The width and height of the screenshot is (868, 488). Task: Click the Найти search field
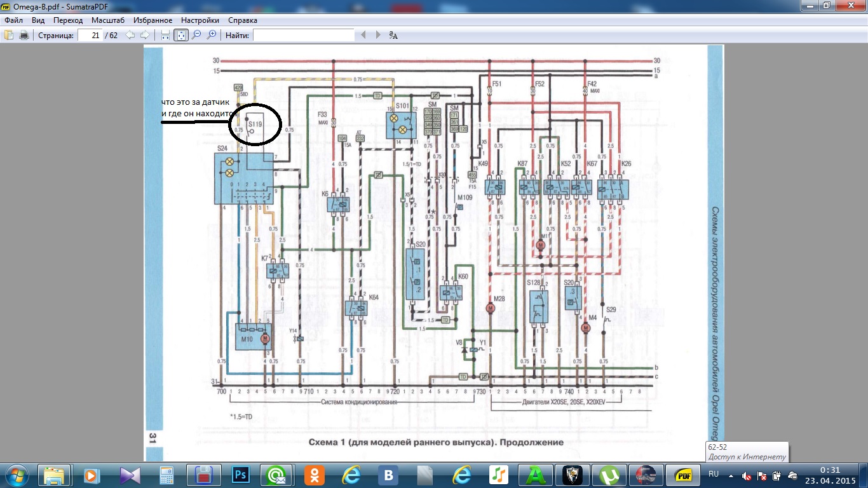(304, 35)
